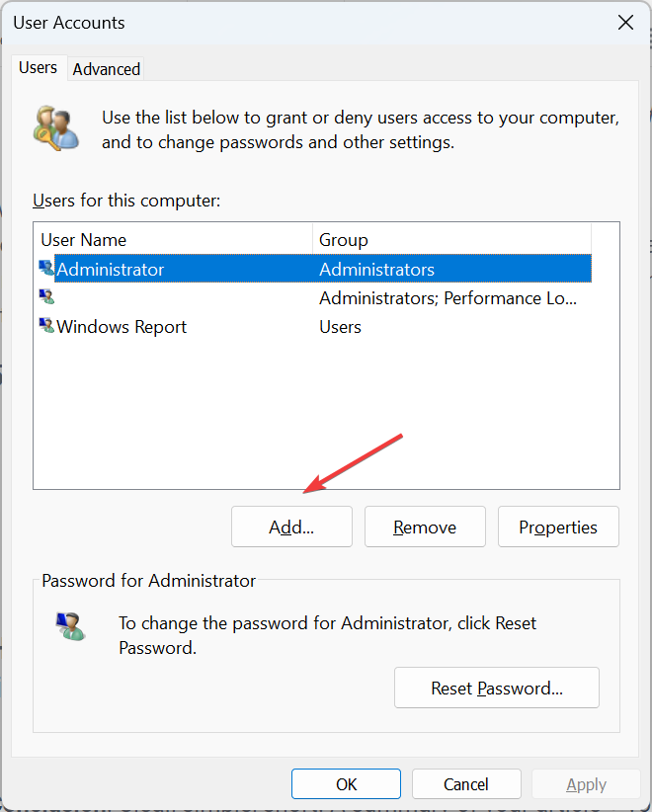The height and width of the screenshot is (812, 652).
Task: Click the users-and-keys header icon
Action: pos(55,127)
